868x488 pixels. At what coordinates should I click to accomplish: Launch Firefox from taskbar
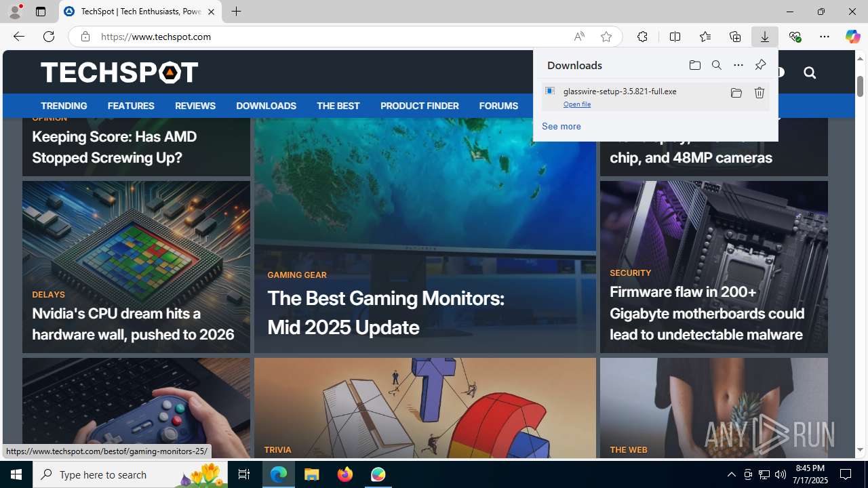click(x=345, y=474)
